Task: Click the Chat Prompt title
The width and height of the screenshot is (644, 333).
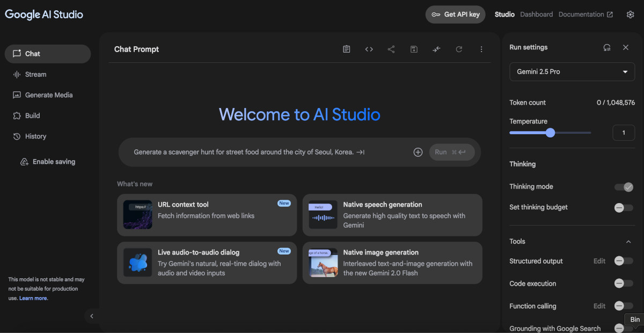Action: point(136,49)
